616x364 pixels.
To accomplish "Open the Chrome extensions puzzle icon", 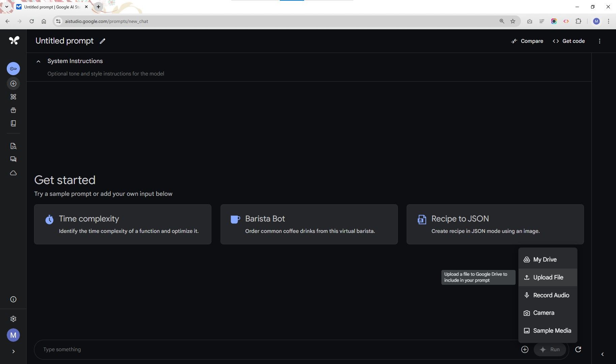I will (x=578, y=21).
